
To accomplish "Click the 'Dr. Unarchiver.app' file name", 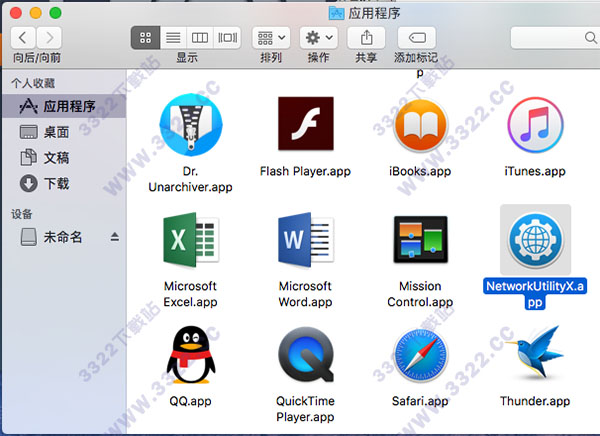I will (191, 179).
